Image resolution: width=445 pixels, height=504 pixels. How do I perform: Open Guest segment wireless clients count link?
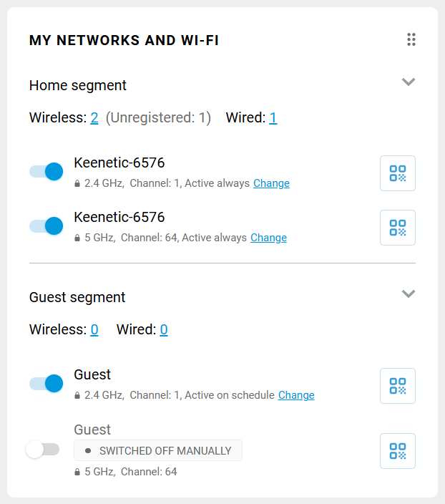[94, 330]
